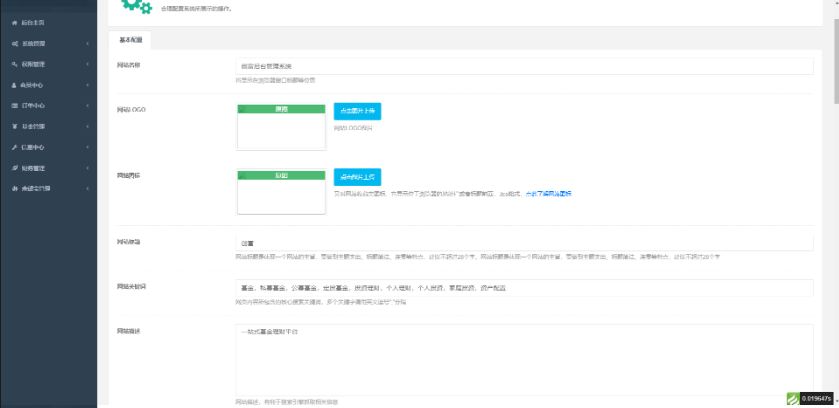This screenshot has width=839, height=408.
Task: Open the 基本配置 tab
Action: (x=130, y=41)
